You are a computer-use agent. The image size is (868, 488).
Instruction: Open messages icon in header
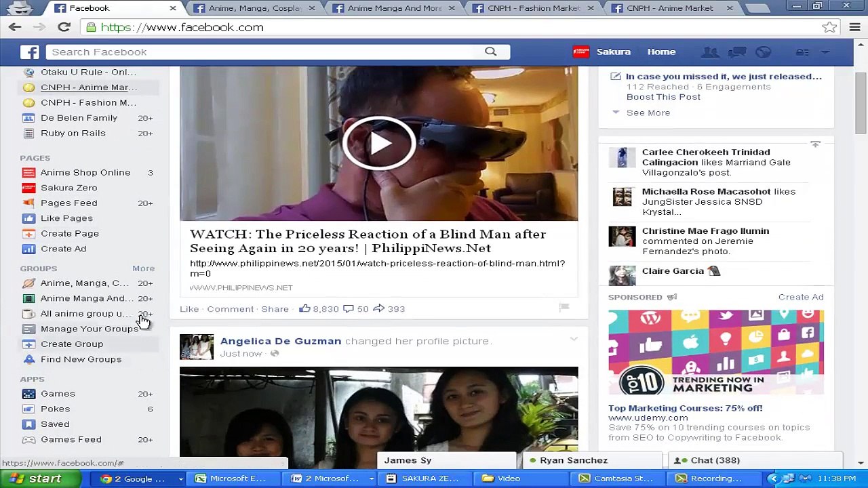click(x=737, y=52)
